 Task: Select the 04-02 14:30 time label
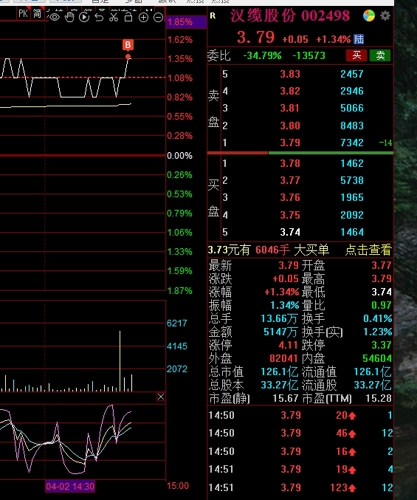click(70, 486)
